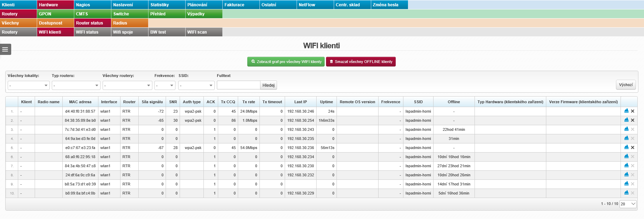Click Zobrazit graf pro všechny WIFI klienty

coord(286,62)
